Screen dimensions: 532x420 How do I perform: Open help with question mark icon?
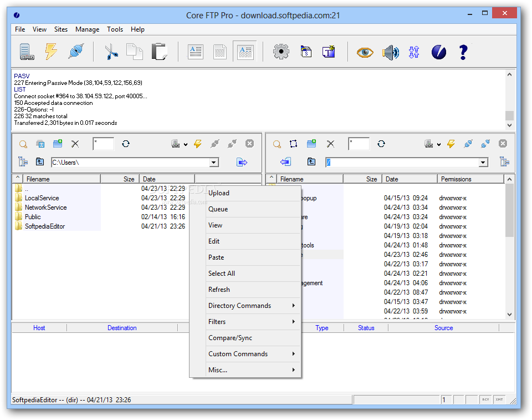pos(463,52)
